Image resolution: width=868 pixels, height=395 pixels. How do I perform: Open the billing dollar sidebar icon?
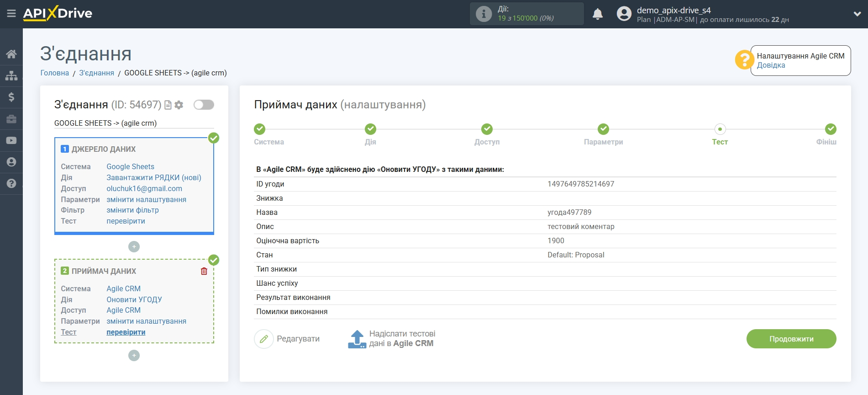(11, 97)
